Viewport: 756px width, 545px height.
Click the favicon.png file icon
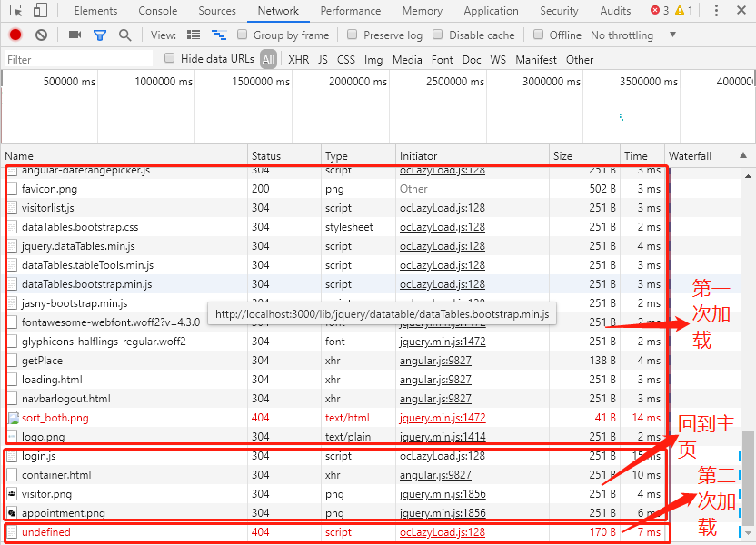[x=13, y=189]
